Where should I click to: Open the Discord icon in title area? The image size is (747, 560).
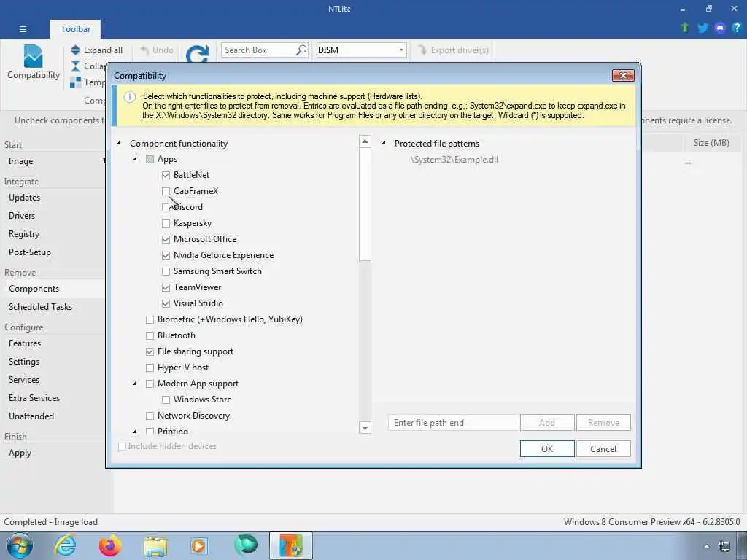coord(720,28)
